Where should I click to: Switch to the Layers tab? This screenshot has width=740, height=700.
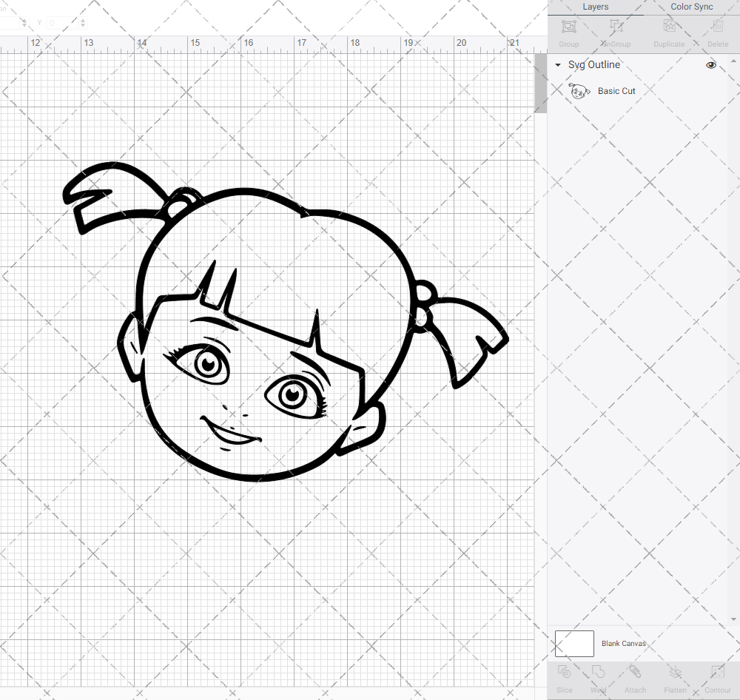point(595,7)
